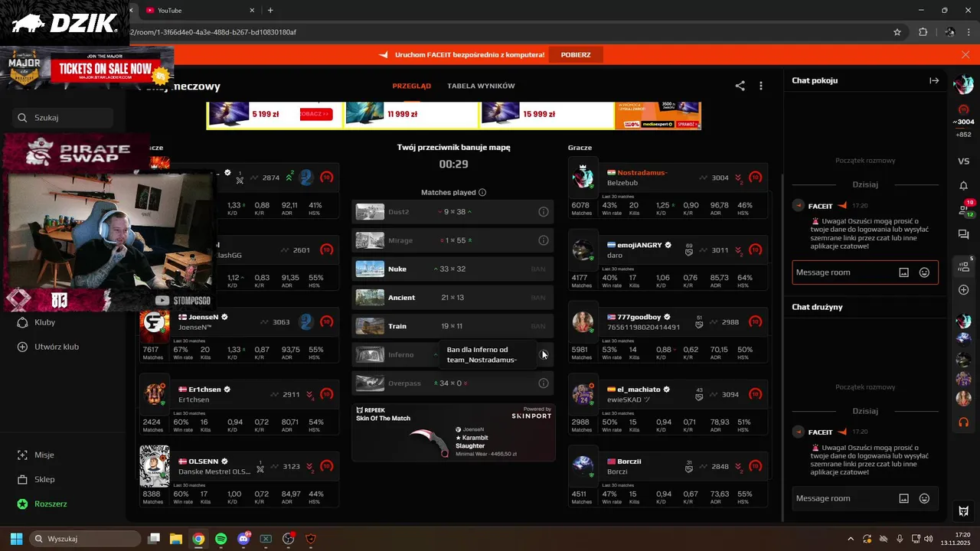The width and height of the screenshot is (980, 551).
Task: Open the chat bubbles icon in sidebar
Action: coord(963,234)
